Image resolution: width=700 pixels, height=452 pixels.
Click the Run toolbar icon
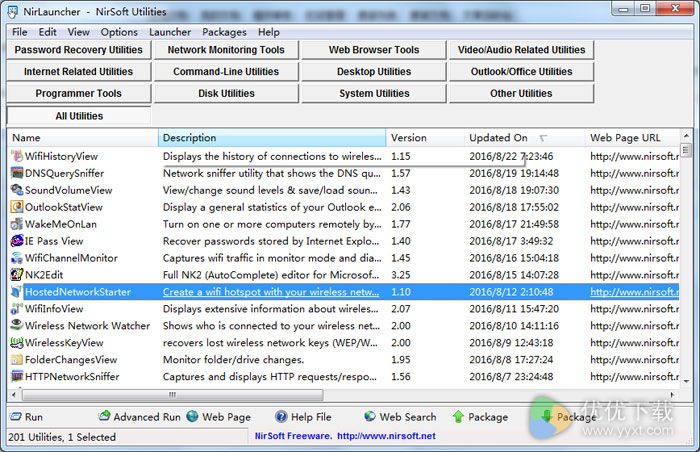[x=16, y=416]
